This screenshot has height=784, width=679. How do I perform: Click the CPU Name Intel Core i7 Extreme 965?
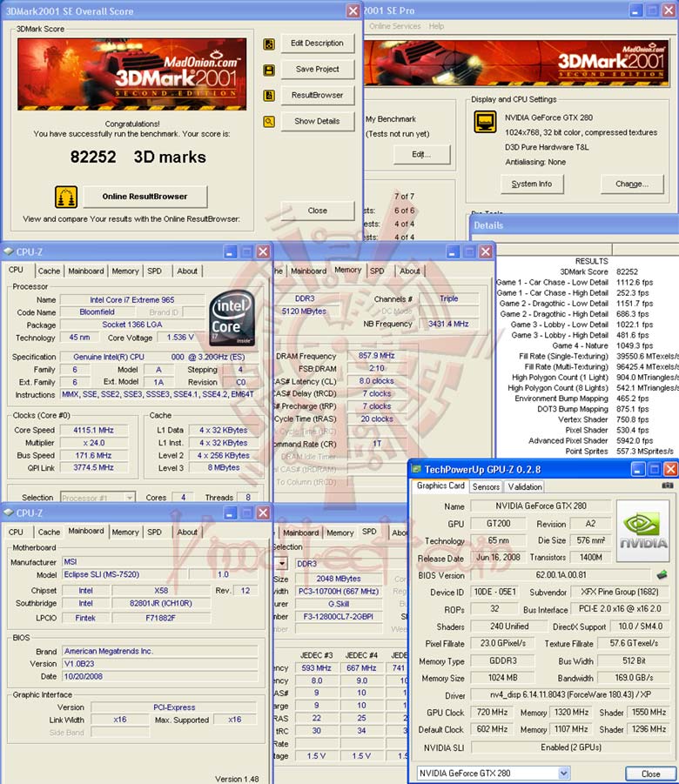point(132,300)
